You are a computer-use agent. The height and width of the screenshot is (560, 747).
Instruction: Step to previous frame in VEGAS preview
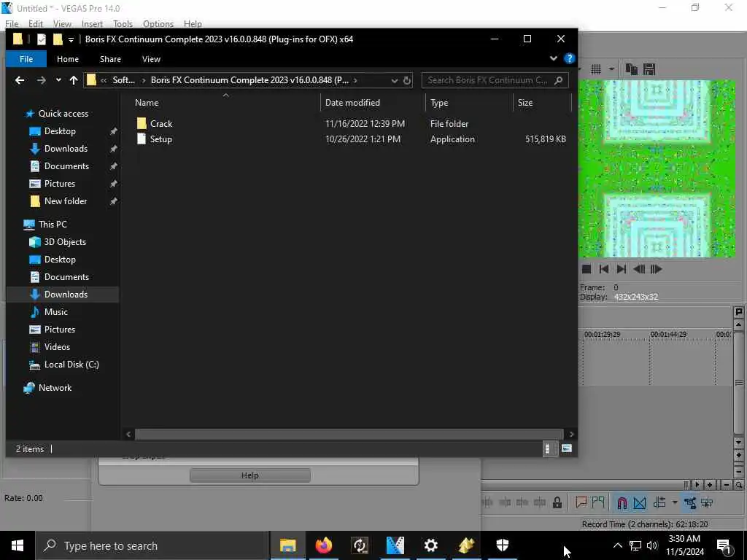[639, 269]
